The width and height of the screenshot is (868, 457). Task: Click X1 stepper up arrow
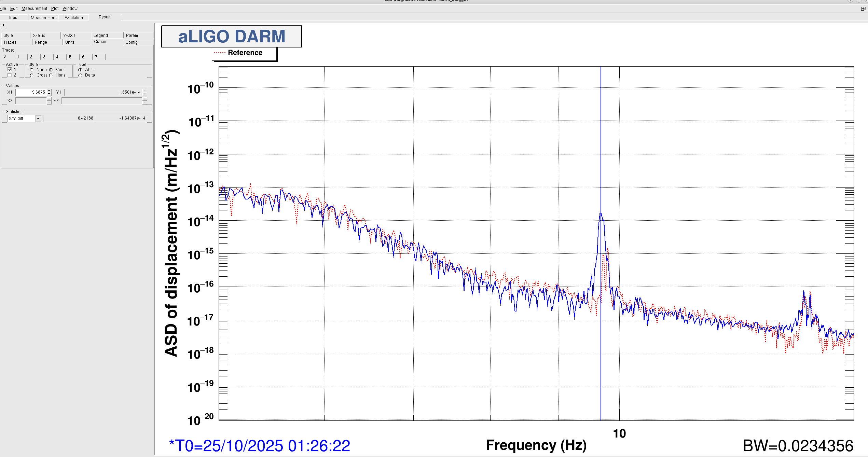click(49, 91)
